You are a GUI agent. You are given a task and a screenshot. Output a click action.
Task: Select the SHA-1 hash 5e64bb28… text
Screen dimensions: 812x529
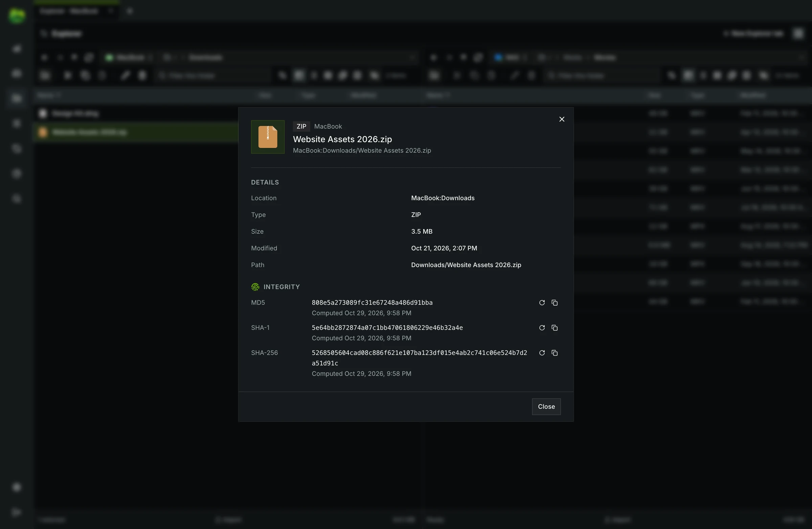(x=387, y=328)
